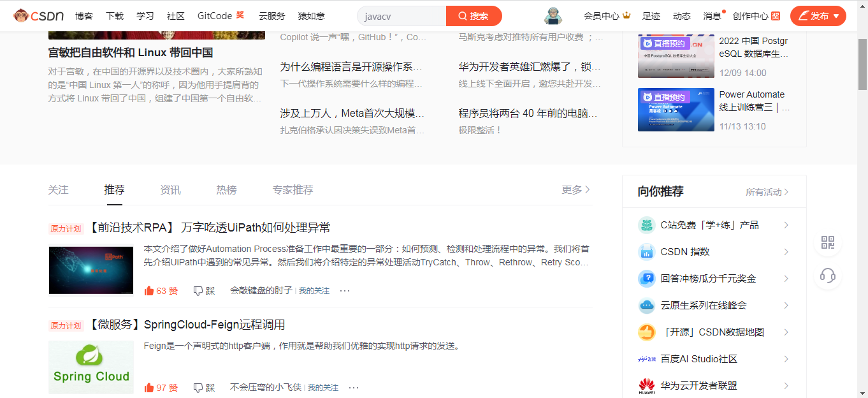This screenshot has height=398, width=868.
Task: Focus the search field containing javacv
Action: [x=401, y=16]
